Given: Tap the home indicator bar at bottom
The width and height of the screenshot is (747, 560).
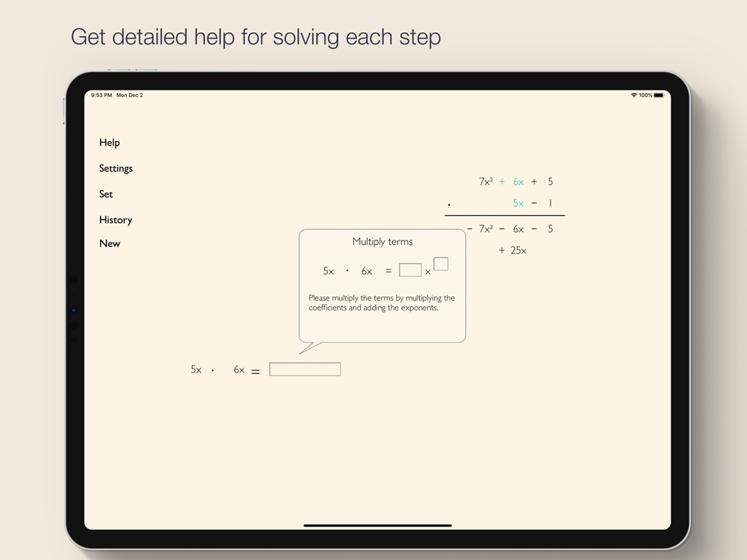Looking at the screenshot, I should [377, 526].
